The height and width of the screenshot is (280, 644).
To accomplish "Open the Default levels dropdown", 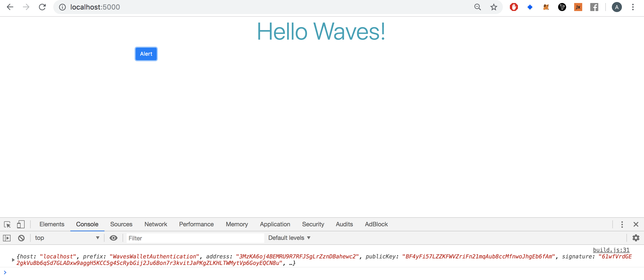I will pyautogui.click(x=289, y=238).
